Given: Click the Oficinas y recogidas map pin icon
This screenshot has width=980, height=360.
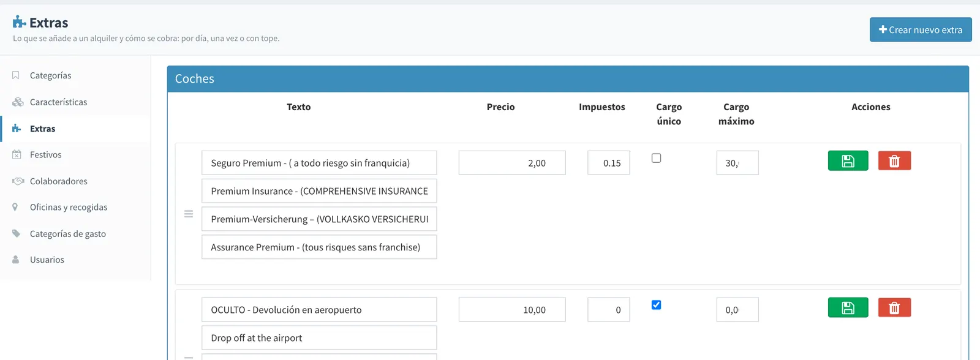Looking at the screenshot, I should coord(15,207).
